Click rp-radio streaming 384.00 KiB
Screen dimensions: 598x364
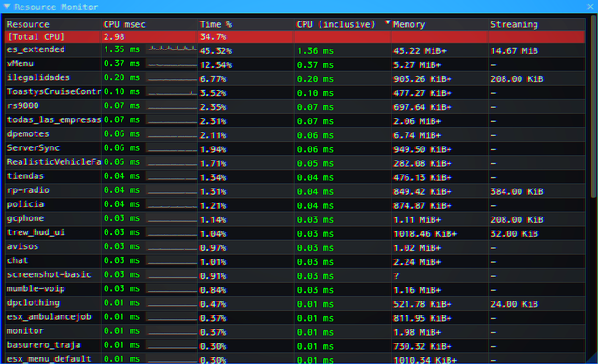pyautogui.click(x=517, y=192)
